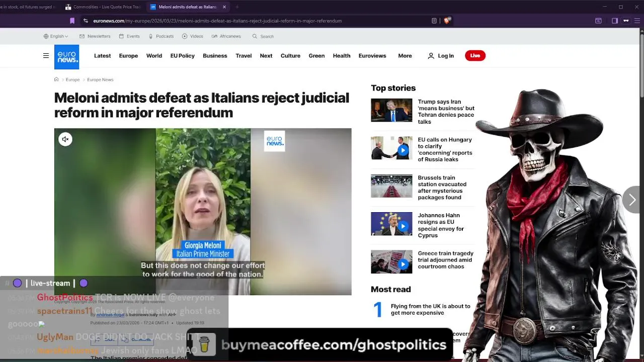The height and width of the screenshot is (362, 644).
Task: Open the Culture navigation item
Action: pyautogui.click(x=290, y=56)
